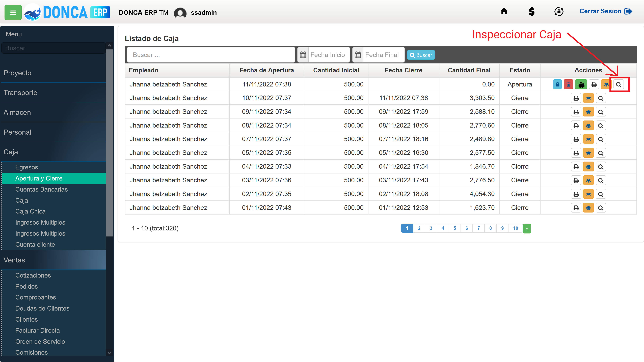Click the Buscar ... listing search field
This screenshot has height=362, width=644.
pos(211,55)
